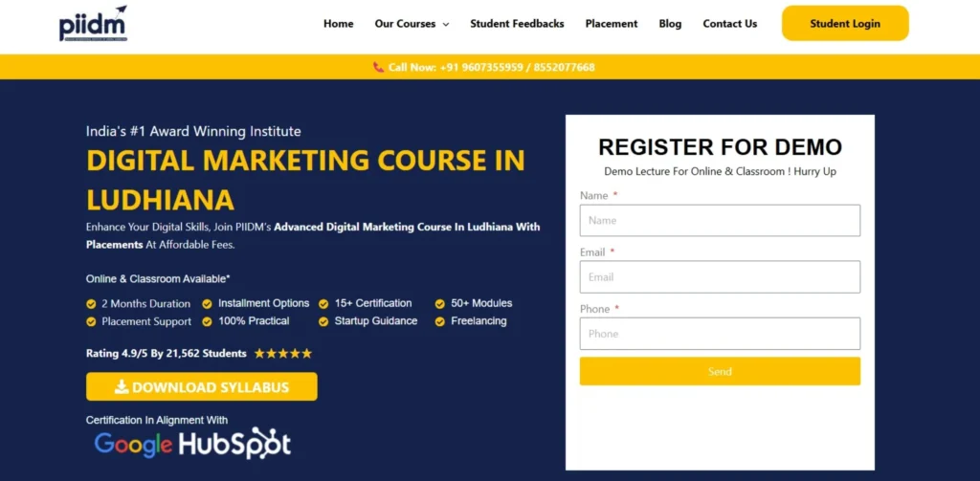The height and width of the screenshot is (481, 980).
Task: Open the Home menu item
Action: 338,24
